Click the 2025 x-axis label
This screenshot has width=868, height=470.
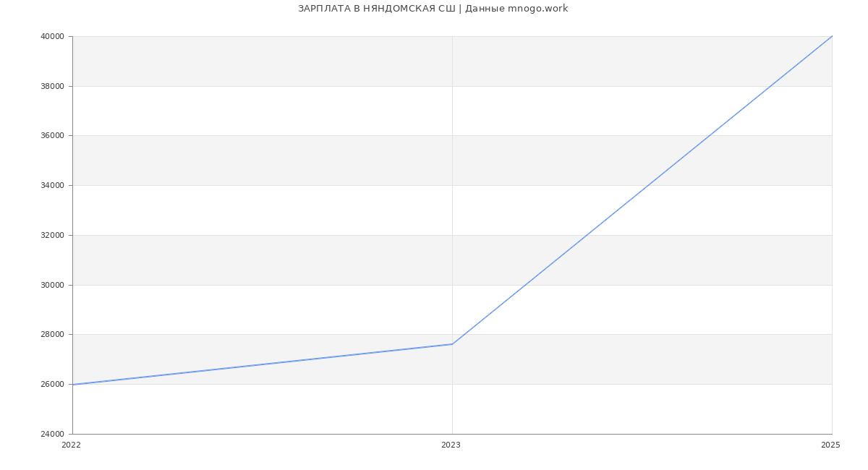point(830,445)
